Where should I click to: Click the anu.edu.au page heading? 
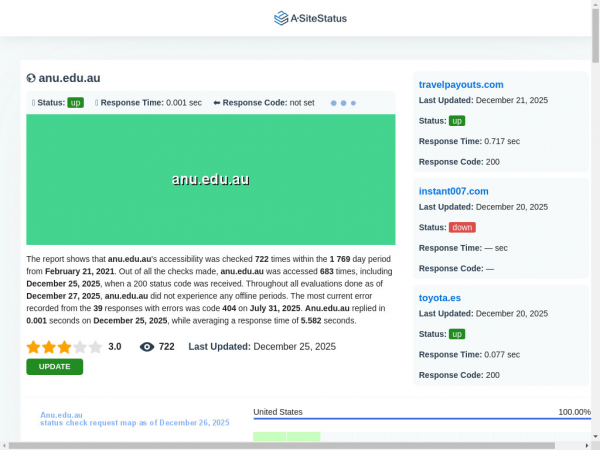point(69,78)
